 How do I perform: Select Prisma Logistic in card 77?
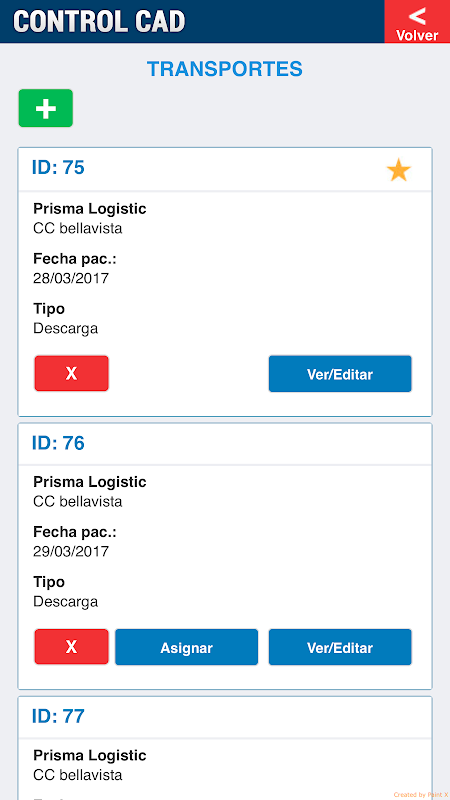[90, 755]
